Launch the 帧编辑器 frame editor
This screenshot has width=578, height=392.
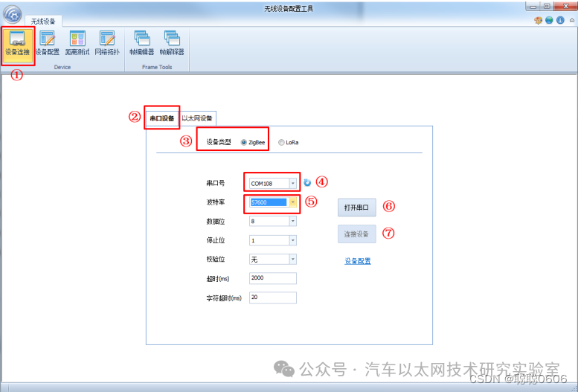pos(142,44)
